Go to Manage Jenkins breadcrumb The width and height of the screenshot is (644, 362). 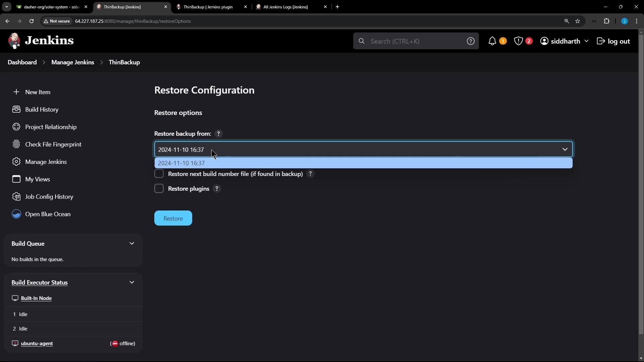coord(73,62)
